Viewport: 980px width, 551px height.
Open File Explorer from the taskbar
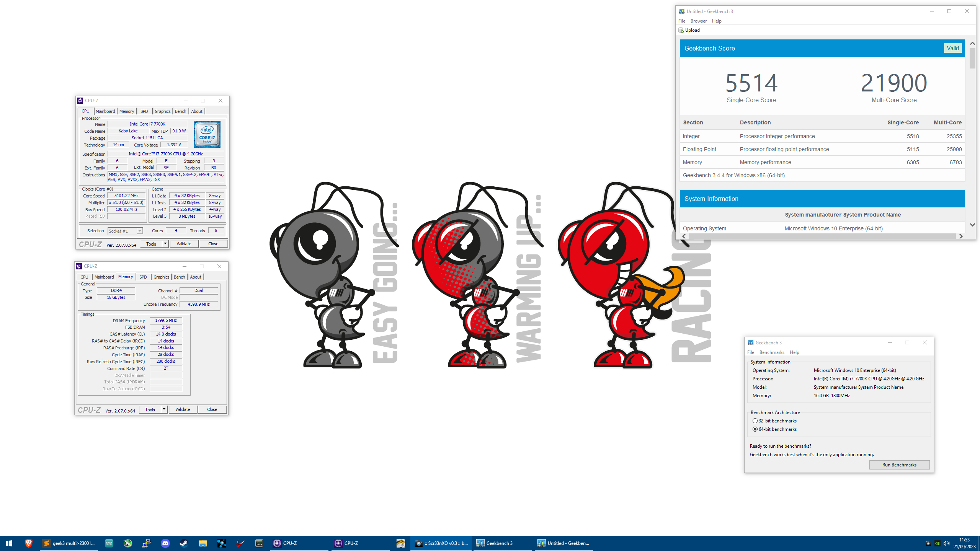tap(203, 543)
